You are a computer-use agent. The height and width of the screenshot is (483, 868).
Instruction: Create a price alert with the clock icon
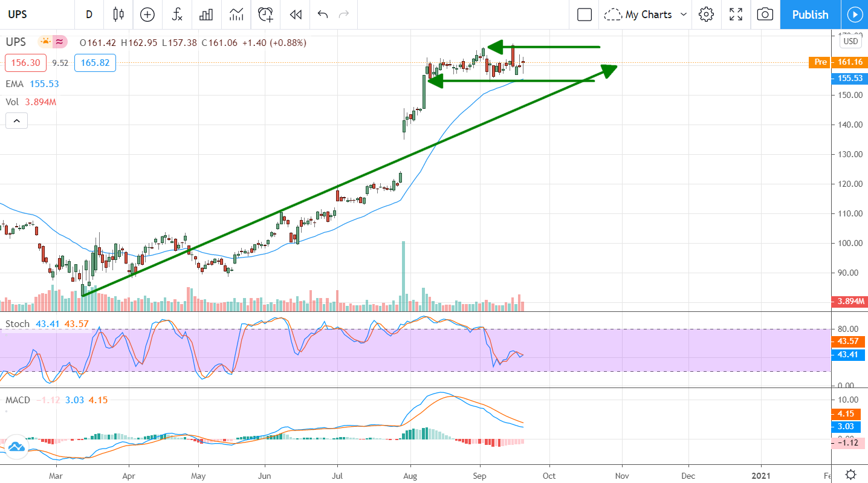(265, 14)
